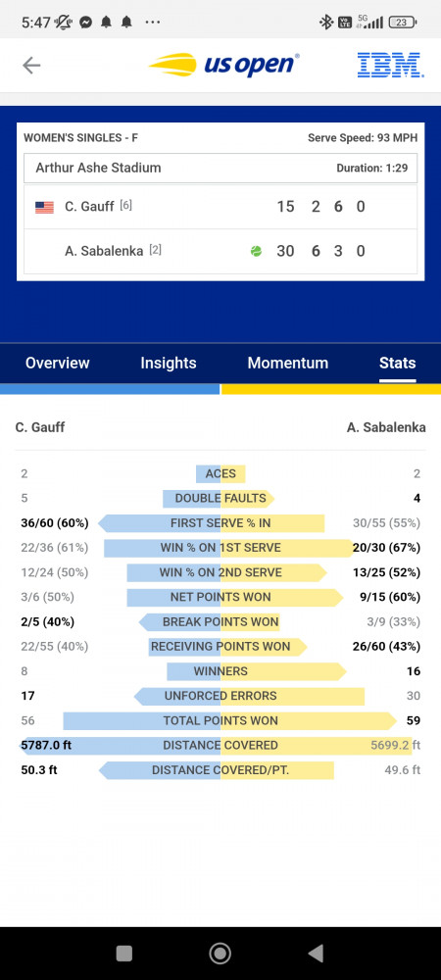The width and height of the screenshot is (441, 980).
Task: Tap the Android home circle button
Action: click(220, 954)
